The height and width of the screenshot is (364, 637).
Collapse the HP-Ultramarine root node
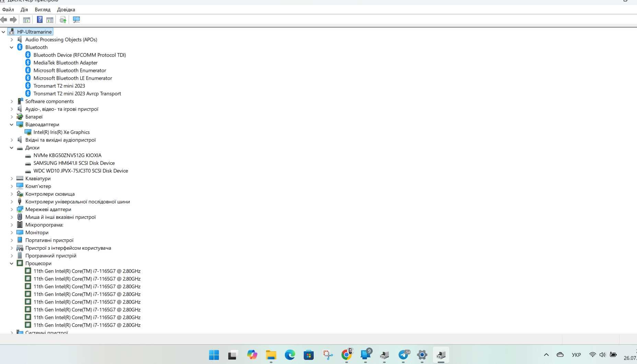(3, 32)
